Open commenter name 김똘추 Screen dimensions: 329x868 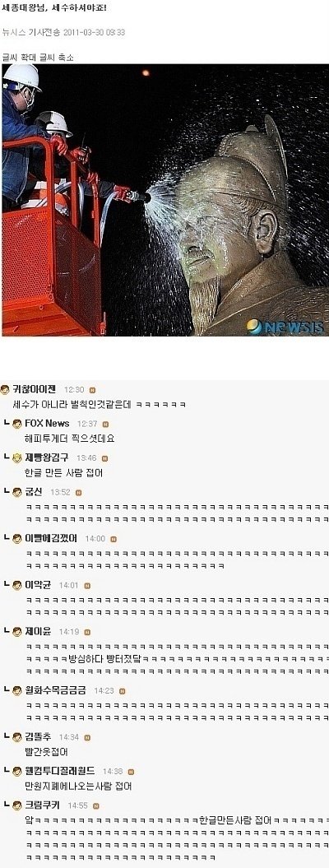pos(38,737)
